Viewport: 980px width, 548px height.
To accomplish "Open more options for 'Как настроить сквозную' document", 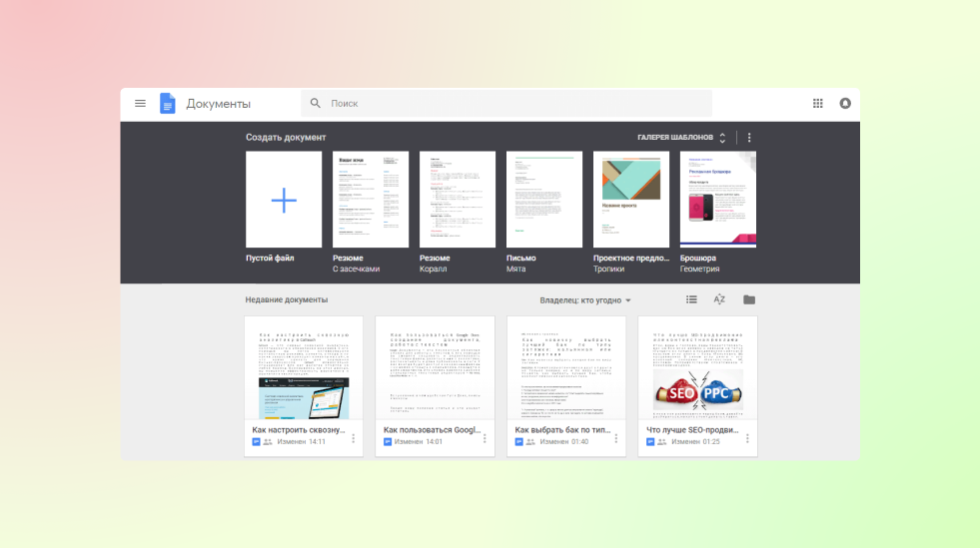I will pyautogui.click(x=353, y=438).
